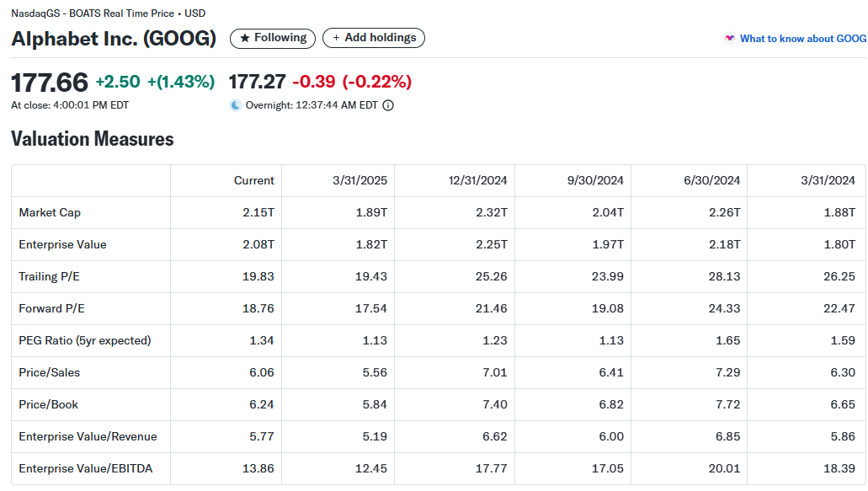The width and height of the screenshot is (868, 491).
Task: Select the 3/31/2024 column header
Action: tap(828, 180)
